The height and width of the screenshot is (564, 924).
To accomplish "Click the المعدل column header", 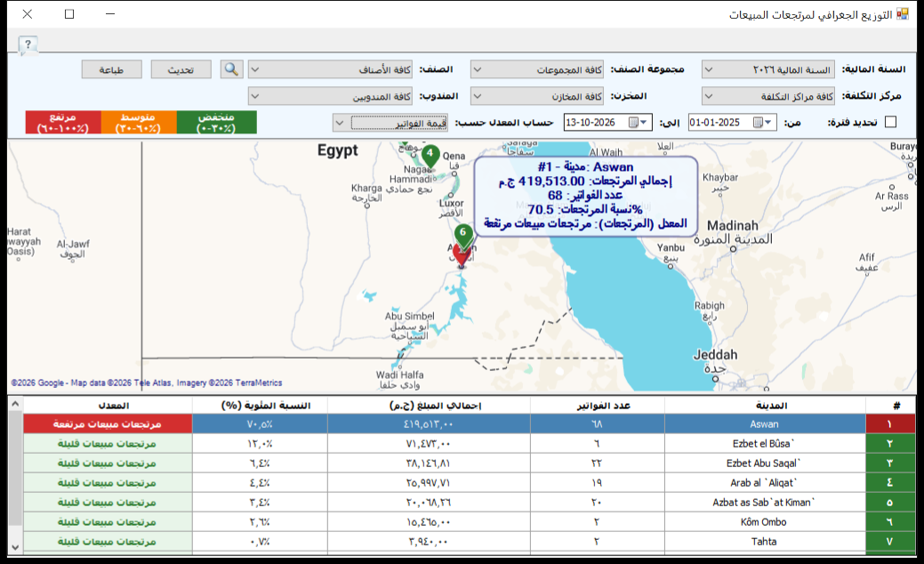I will tap(108, 406).
